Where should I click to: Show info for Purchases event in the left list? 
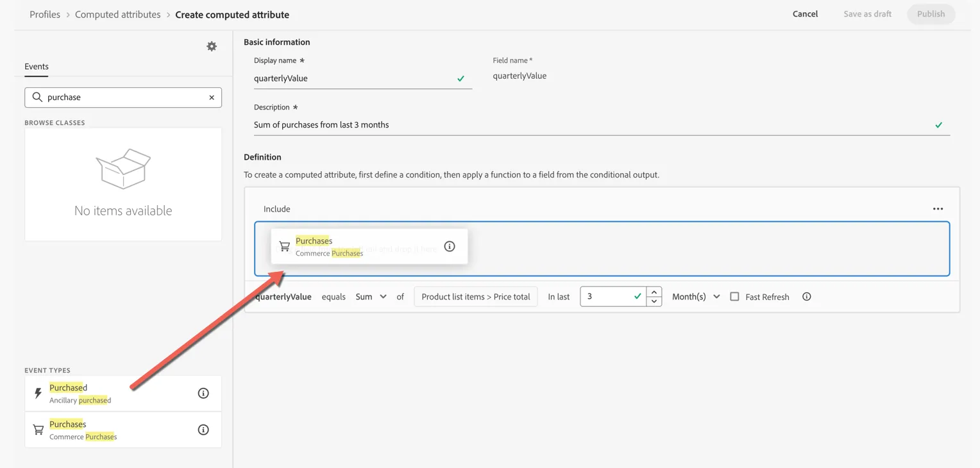coord(203,430)
